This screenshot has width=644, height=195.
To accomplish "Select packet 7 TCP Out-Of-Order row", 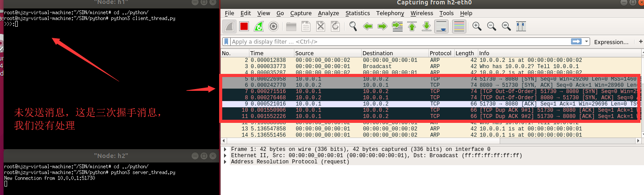I will click(431, 91).
